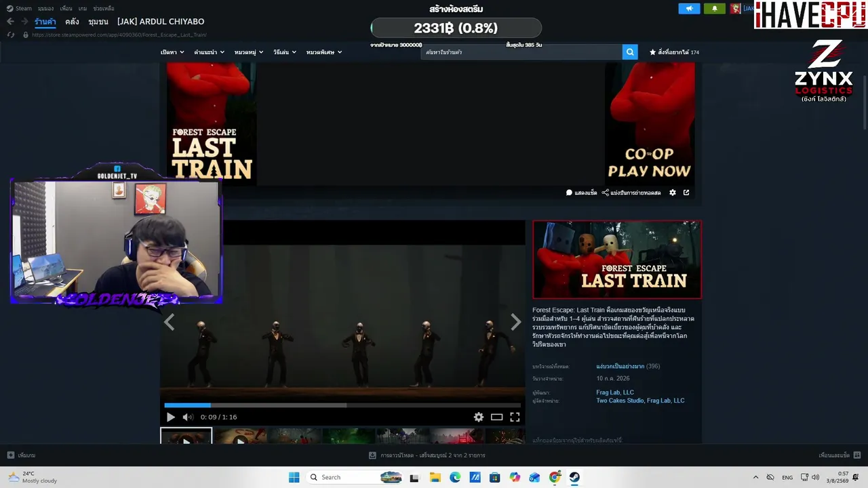Open the weather widget showing 24°C

click(33, 477)
